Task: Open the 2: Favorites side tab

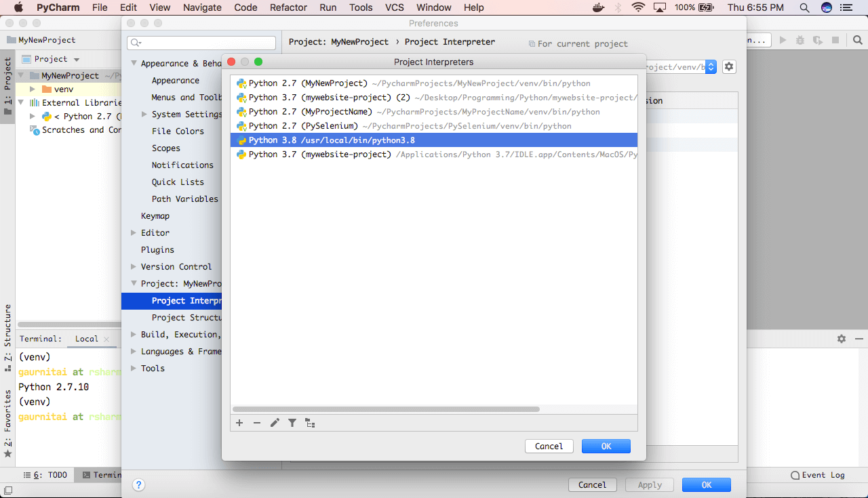Action: click(x=7, y=424)
